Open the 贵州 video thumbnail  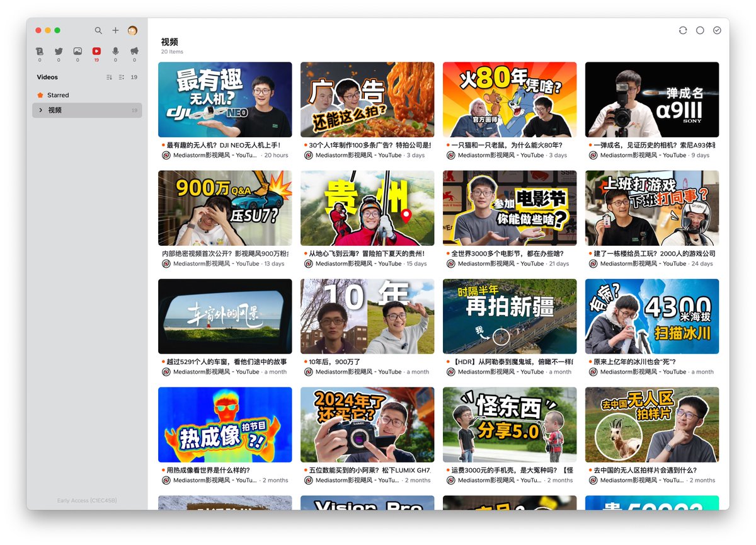(x=367, y=208)
